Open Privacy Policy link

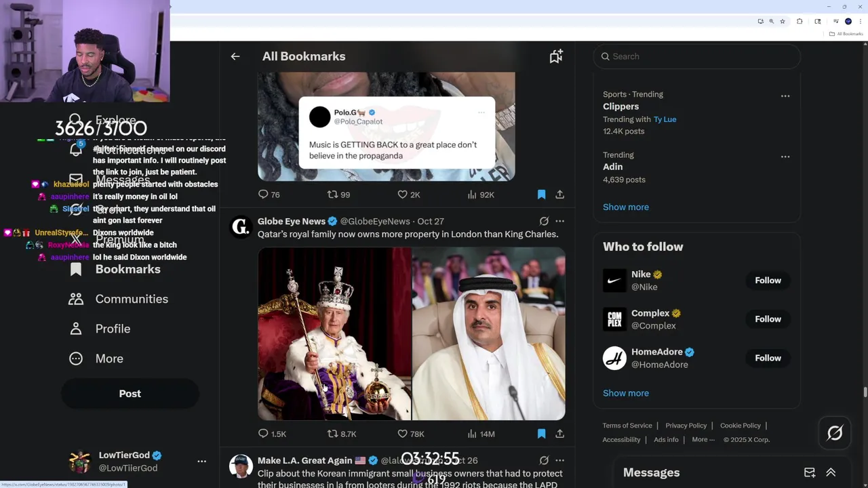(x=686, y=426)
